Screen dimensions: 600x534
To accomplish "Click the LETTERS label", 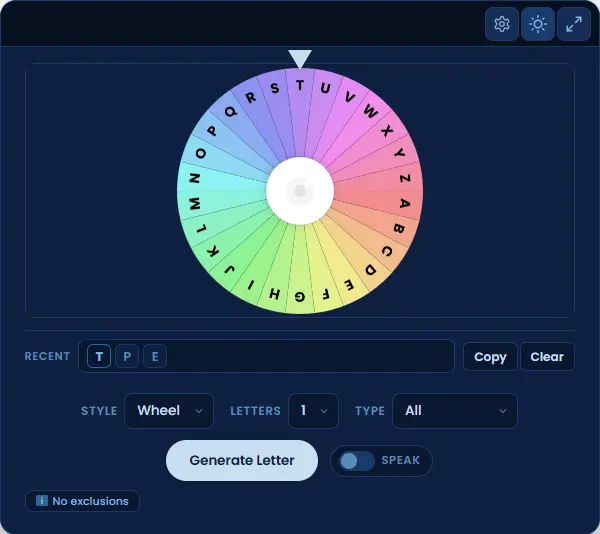I will (255, 411).
